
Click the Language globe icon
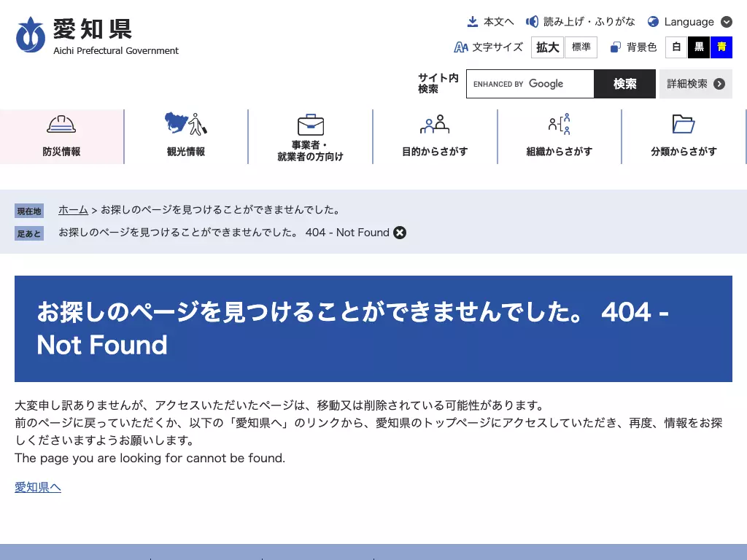653,21
